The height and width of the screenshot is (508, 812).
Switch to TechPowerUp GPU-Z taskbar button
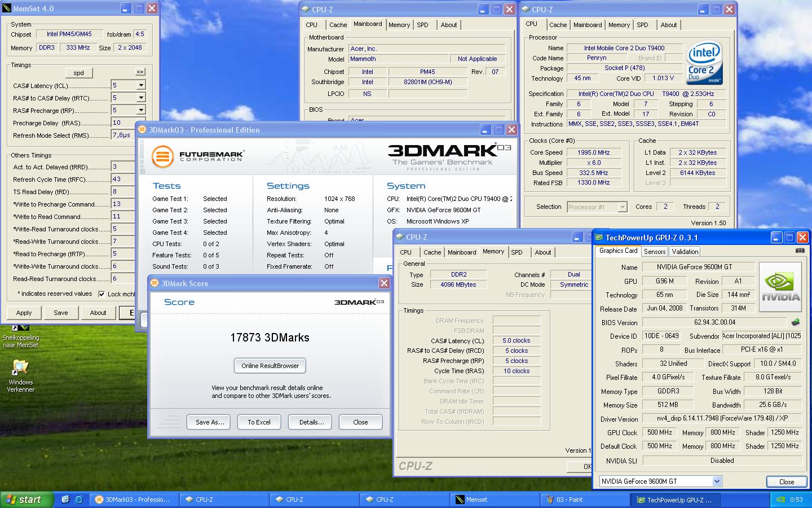[x=675, y=500]
